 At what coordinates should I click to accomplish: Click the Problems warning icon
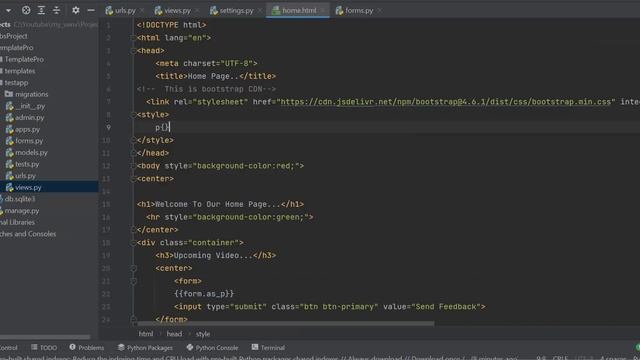click(72, 347)
